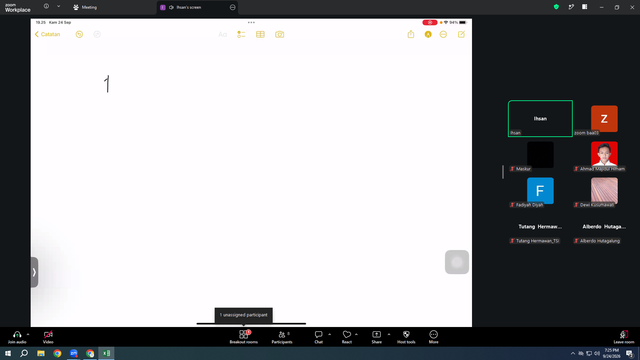This screenshot has height=360, width=640.
Task: Click markup pen icon in Notes
Action: [x=428, y=35]
